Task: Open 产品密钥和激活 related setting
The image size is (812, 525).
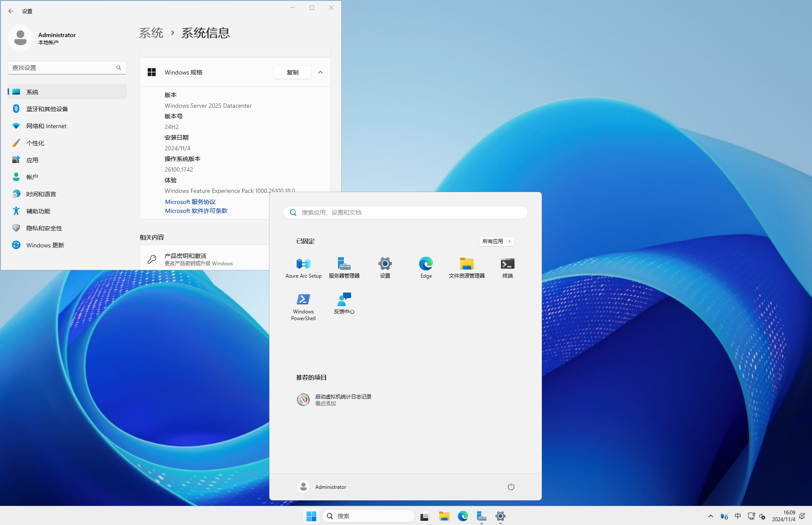Action: click(x=205, y=259)
